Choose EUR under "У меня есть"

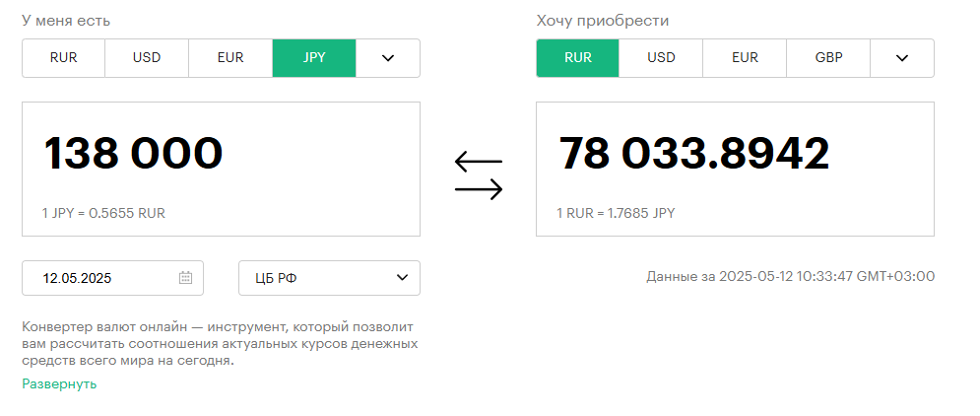(x=230, y=58)
